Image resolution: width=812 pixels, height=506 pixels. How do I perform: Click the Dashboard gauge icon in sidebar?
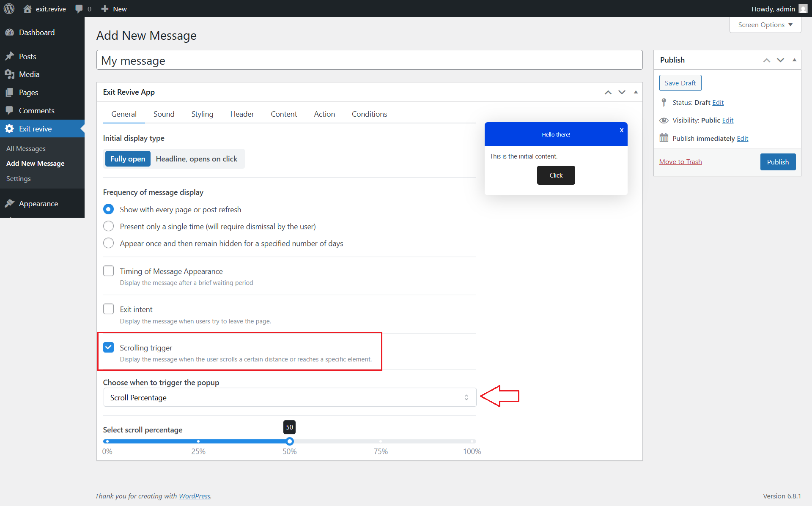tap(9, 33)
